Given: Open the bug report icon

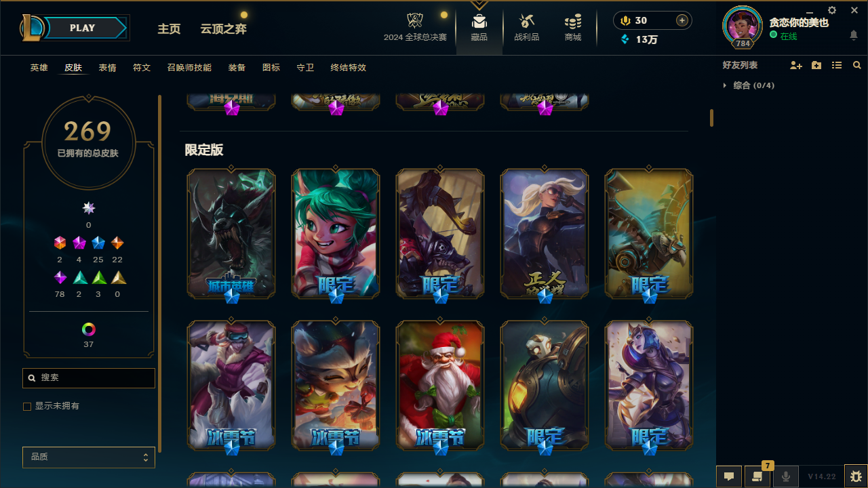Looking at the screenshot, I should click(x=856, y=476).
